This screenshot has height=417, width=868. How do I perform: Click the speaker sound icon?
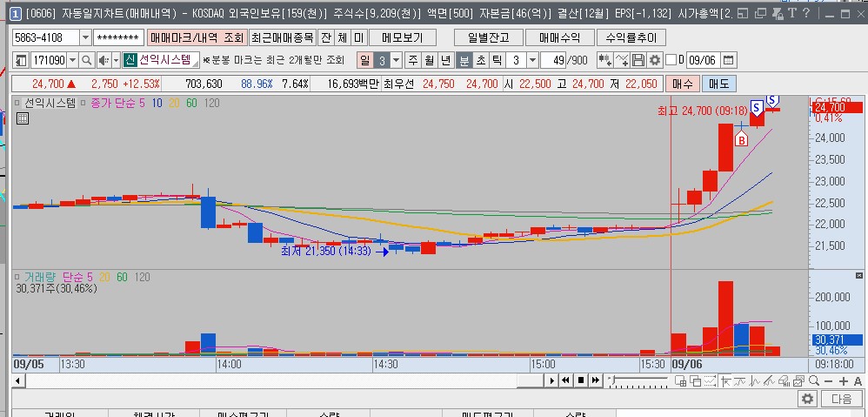[x=103, y=60]
